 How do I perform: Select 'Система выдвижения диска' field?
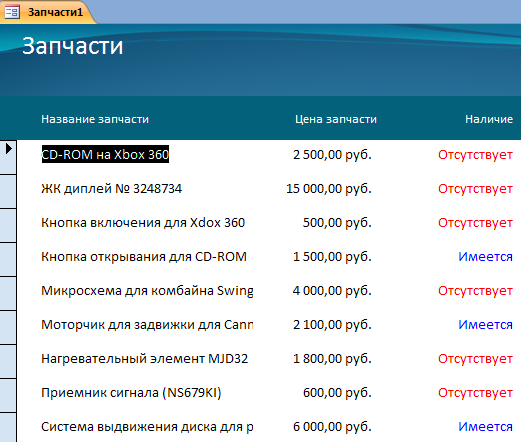pos(147,427)
